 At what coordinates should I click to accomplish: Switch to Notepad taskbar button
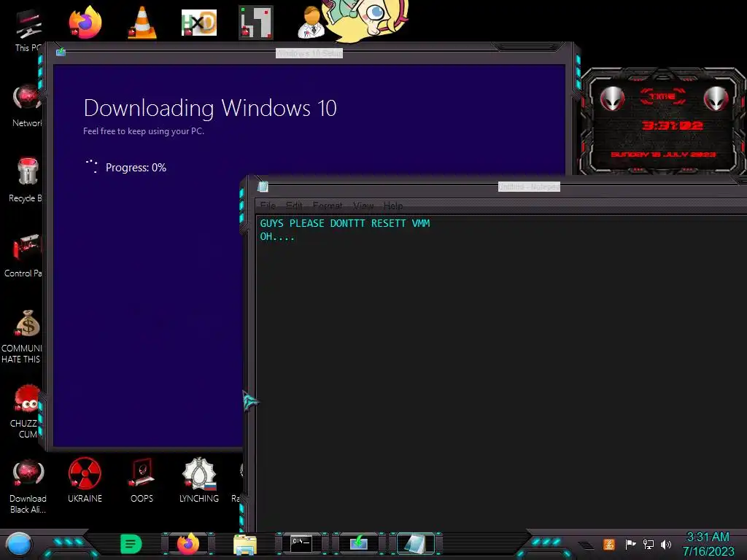click(415, 544)
